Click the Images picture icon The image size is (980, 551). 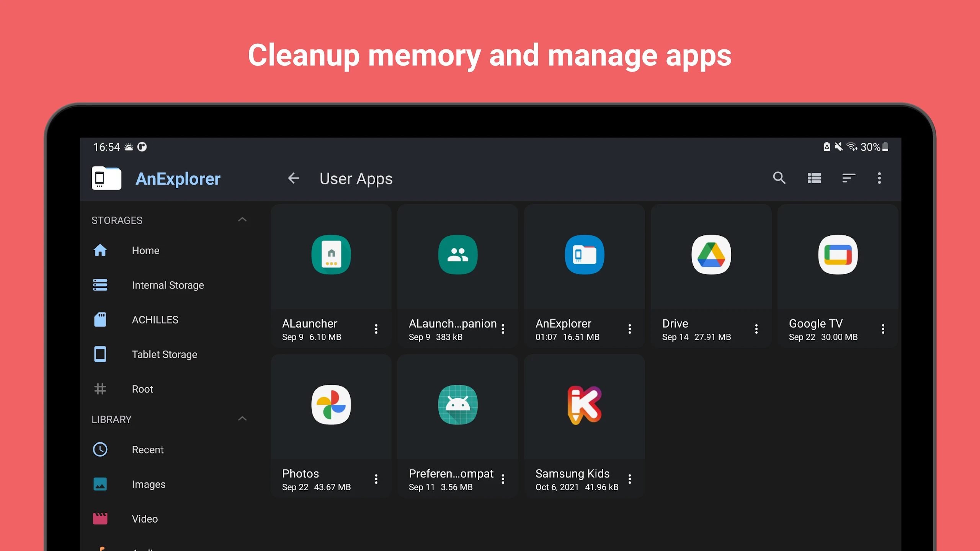100,484
